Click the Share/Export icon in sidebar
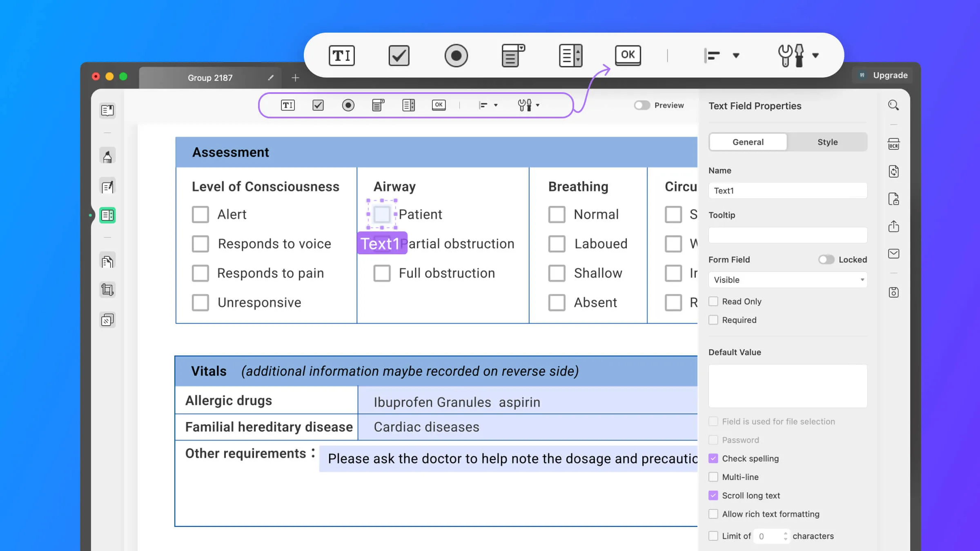The image size is (980, 551). tap(894, 227)
